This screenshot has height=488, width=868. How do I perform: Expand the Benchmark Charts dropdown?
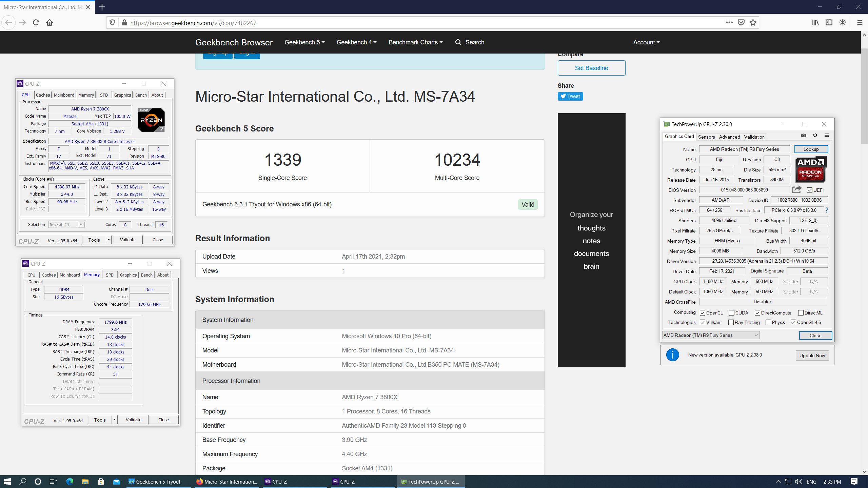click(415, 42)
